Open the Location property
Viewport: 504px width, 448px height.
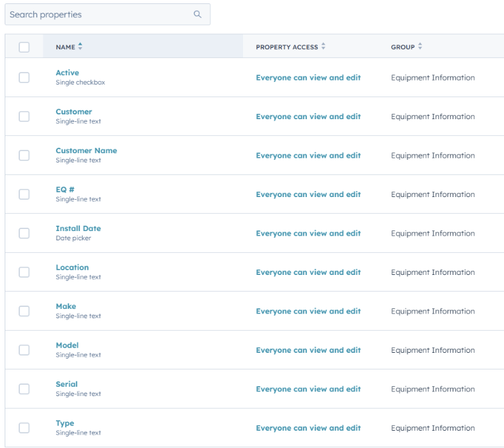pos(72,268)
